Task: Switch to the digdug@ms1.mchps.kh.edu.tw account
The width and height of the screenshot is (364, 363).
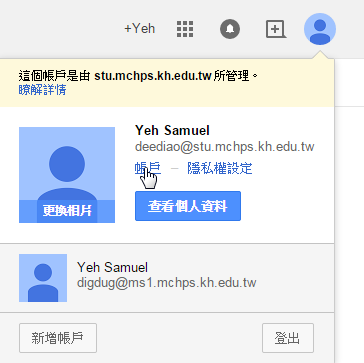Action: click(167, 278)
